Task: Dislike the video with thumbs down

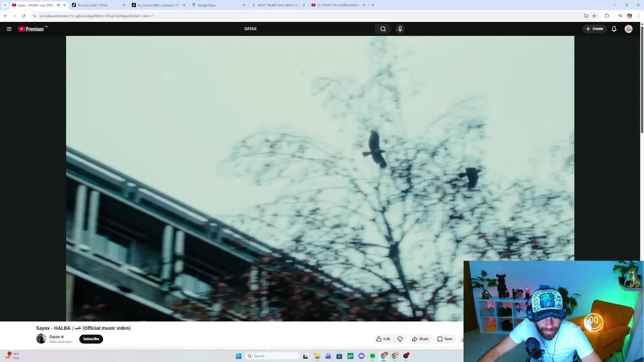Action: coord(400,339)
